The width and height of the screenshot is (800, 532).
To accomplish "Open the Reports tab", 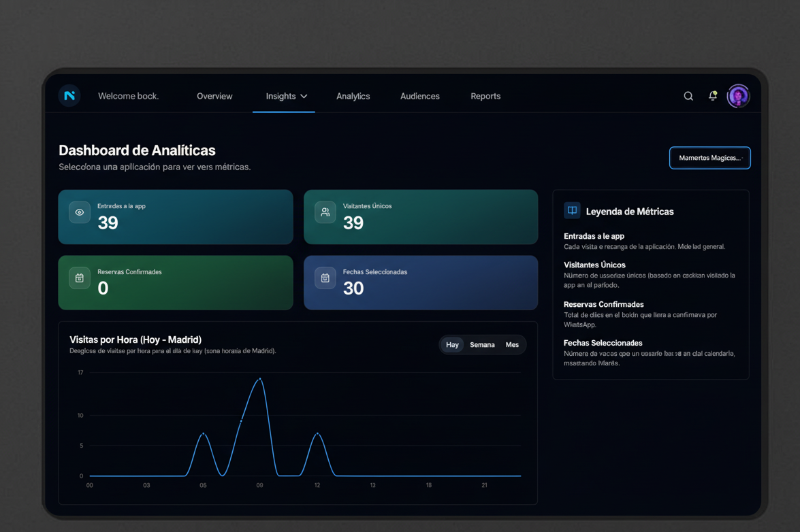I will 485,96.
